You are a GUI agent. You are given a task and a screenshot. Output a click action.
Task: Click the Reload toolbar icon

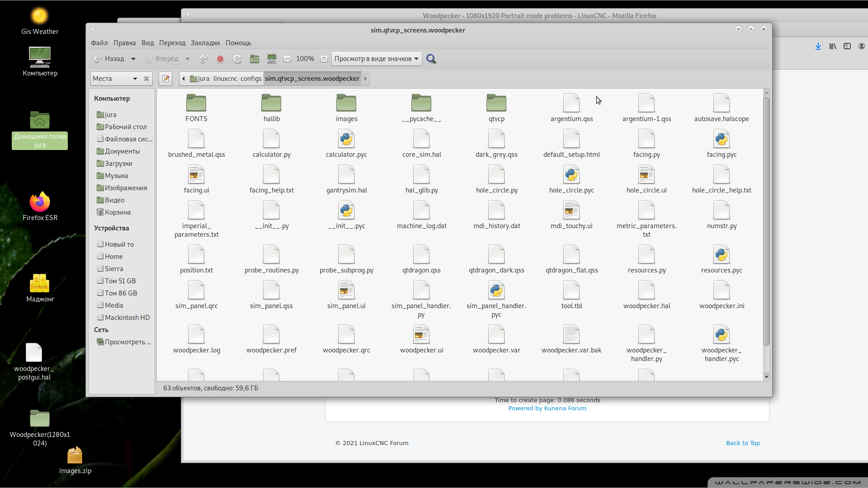pyautogui.click(x=237, y=59)
